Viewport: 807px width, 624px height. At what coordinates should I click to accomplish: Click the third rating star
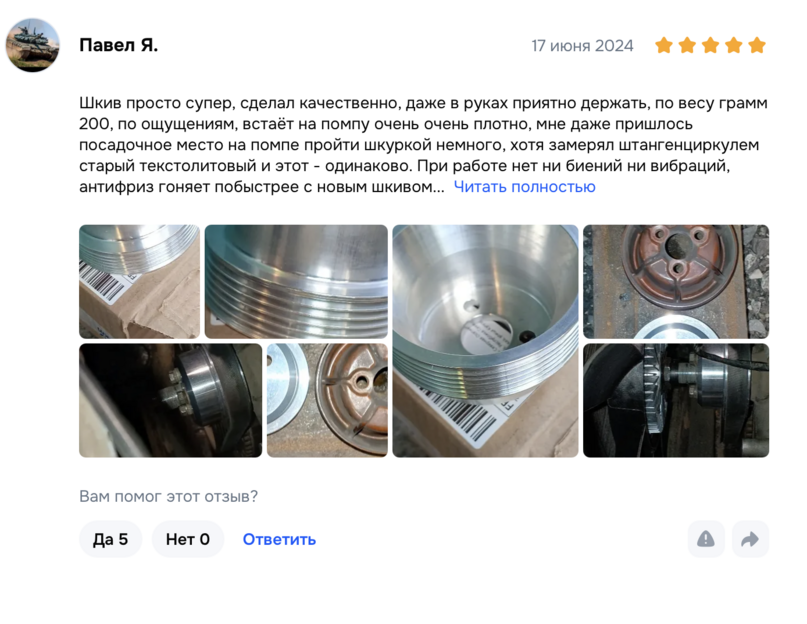pyautogui.click(x=710, y=45)
